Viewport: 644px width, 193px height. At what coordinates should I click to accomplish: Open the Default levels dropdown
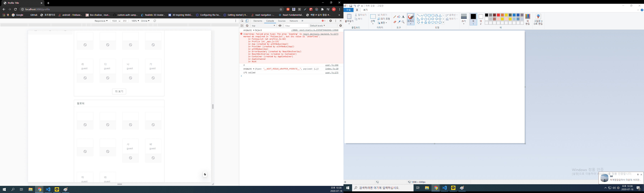coord(317,26)
